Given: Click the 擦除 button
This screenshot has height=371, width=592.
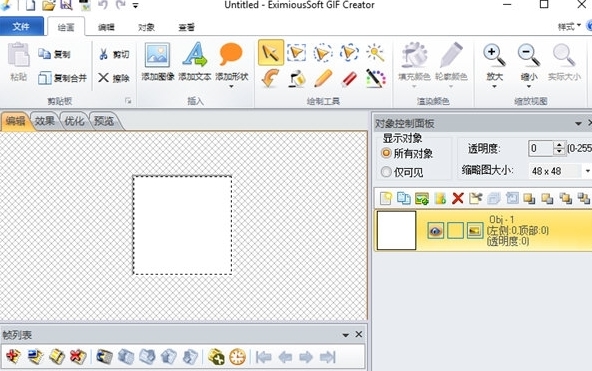Looking at the screenshot, I should [x=114, y=78].
